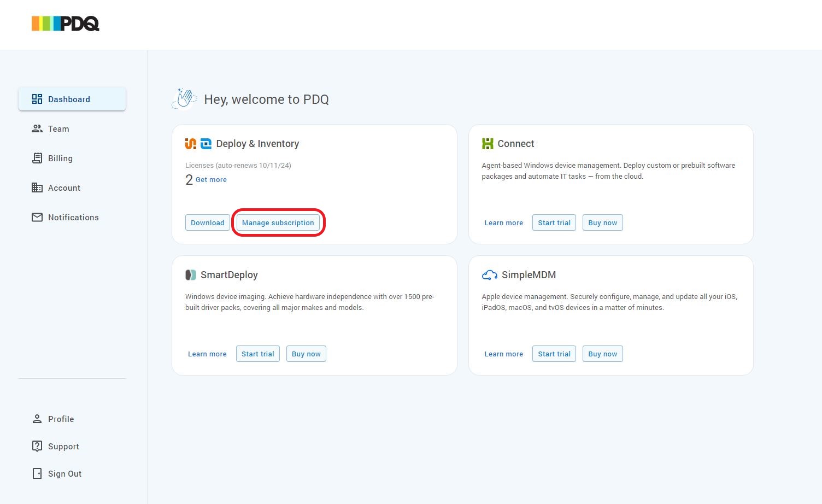Click the SimpleMDM cloud icon
This screenshot has width=822, height=504.
click(490, 275)
